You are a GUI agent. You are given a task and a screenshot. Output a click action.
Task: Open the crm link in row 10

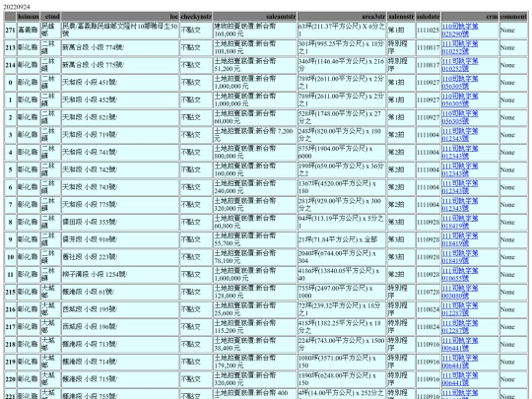click(x=460, y=257)
